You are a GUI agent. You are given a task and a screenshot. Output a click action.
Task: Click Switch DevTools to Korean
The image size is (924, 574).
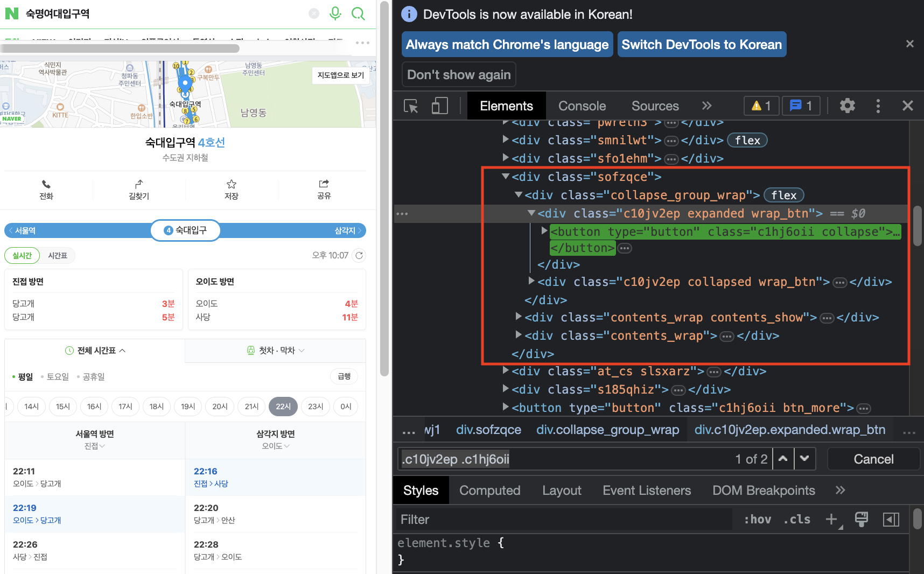pos(702,44)
